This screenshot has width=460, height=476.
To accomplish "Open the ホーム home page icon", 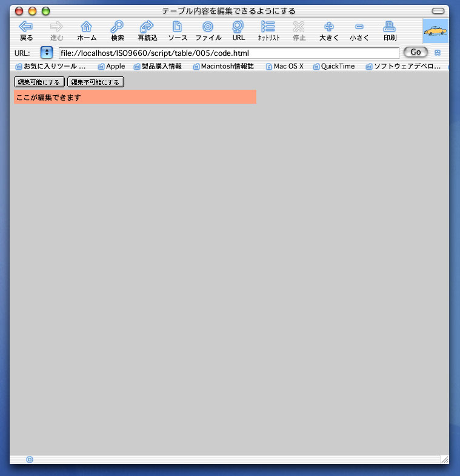I will pos(87,27).
